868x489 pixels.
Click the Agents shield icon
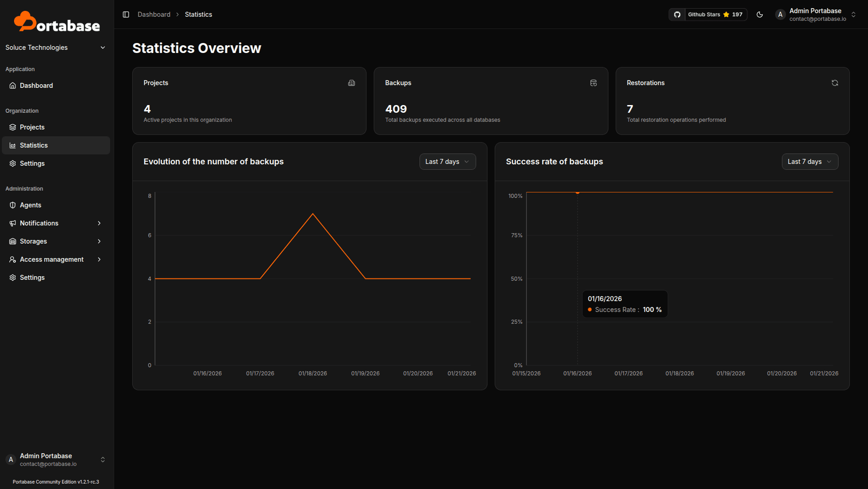(13, 205)
